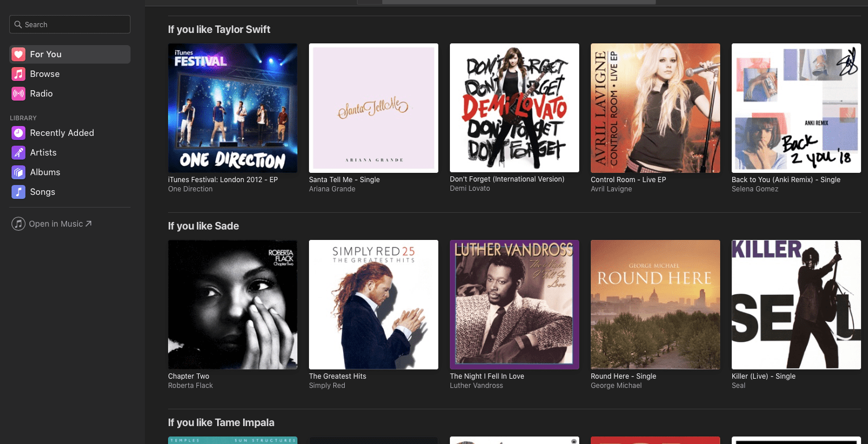The image size is (868, 444).
Task: Open the Roberta Flack artist link
Action: pyautogui.click(x=191, y=386)
